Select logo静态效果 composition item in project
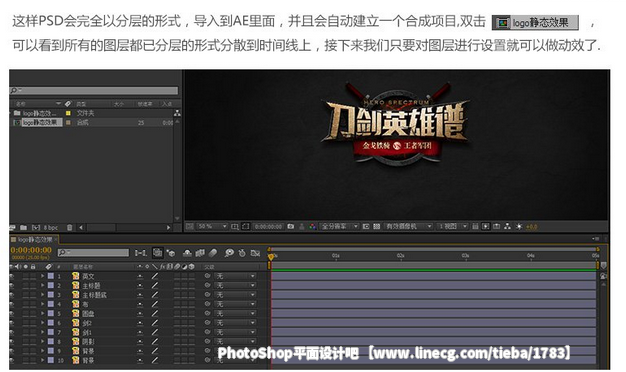Viewport: 626px width, 372px height. (x=42, y=122)
